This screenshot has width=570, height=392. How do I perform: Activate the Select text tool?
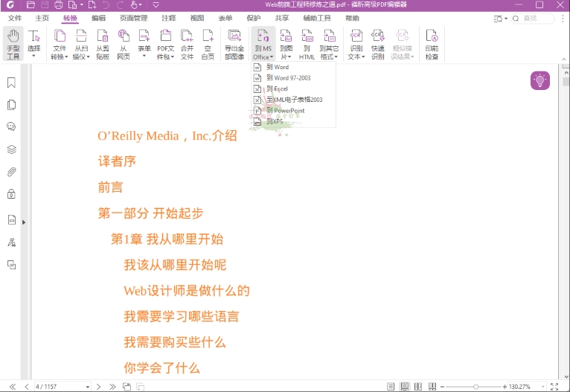click(x=33, y=45)
